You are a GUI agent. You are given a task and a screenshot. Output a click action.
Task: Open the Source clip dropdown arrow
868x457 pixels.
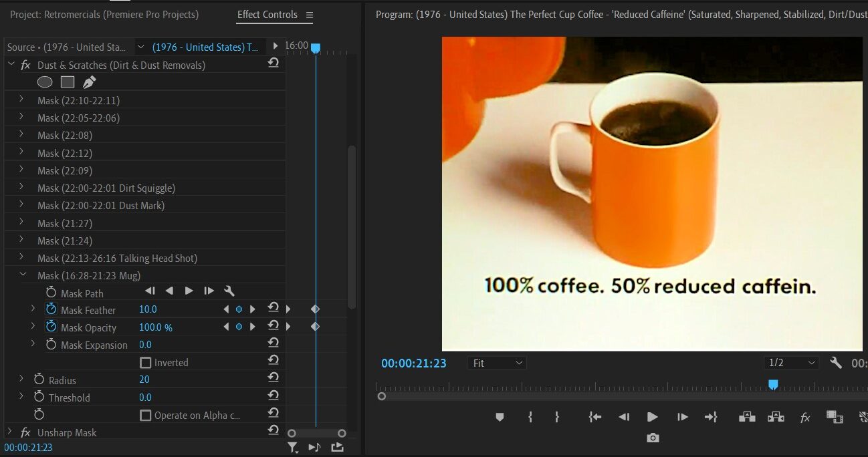[x=140, y=47]
